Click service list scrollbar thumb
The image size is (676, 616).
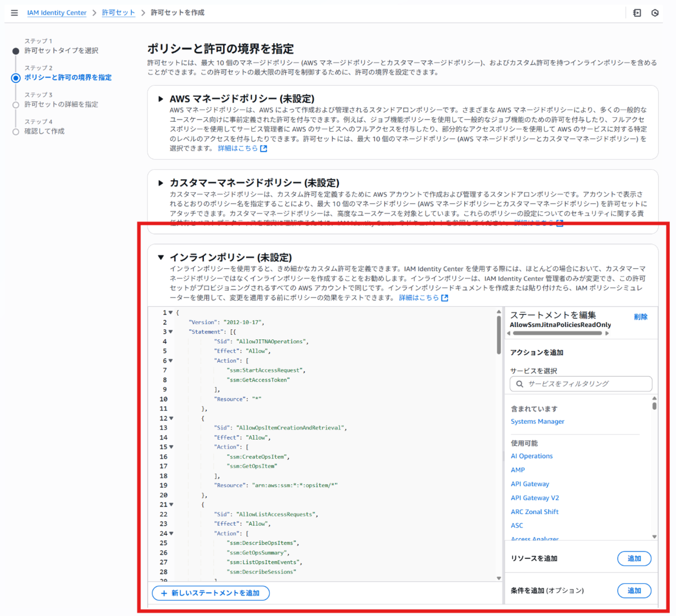(654, 405)
